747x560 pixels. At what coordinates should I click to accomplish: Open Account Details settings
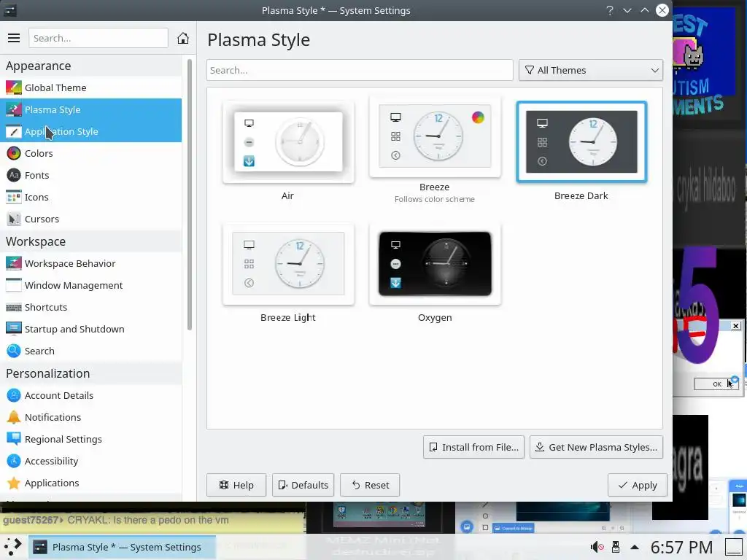tap(90, 395)
